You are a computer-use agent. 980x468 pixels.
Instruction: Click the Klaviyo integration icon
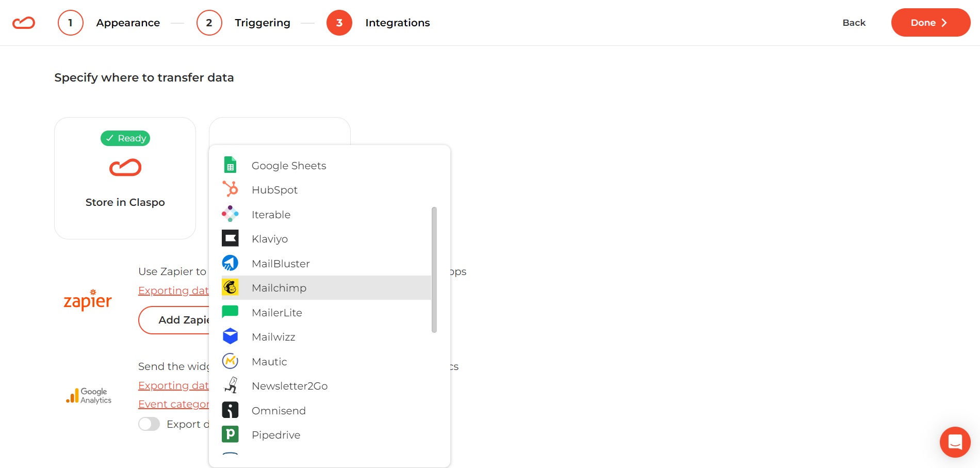pyautogui.click(x=230, y=238)
